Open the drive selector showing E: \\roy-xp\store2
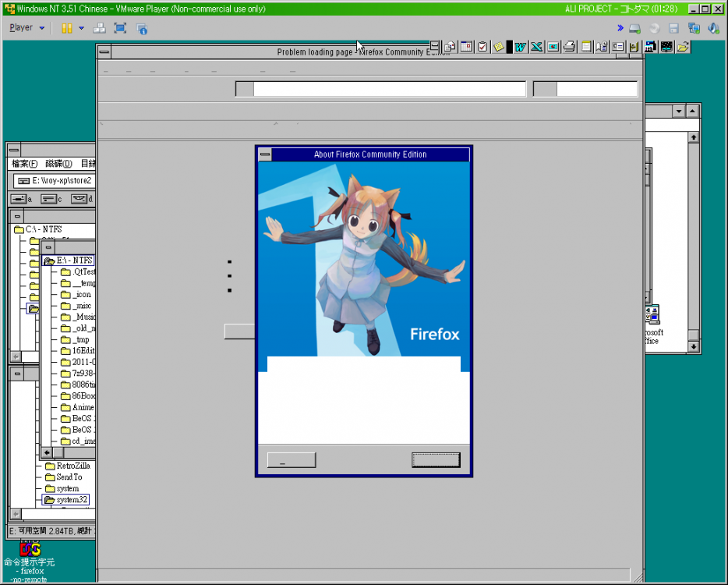Screen dimensions: 728x585 tap(55, 180)
